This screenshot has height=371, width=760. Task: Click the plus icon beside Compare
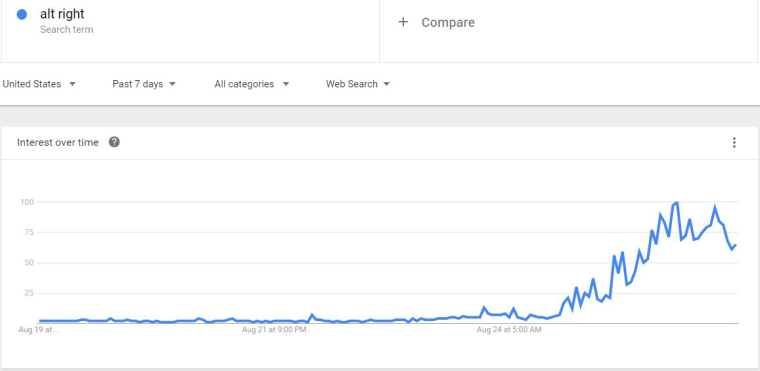coord(403,22)
